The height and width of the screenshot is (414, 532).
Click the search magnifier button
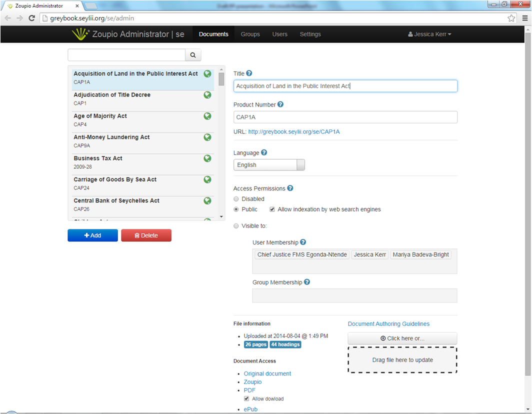tap(193, 55)
